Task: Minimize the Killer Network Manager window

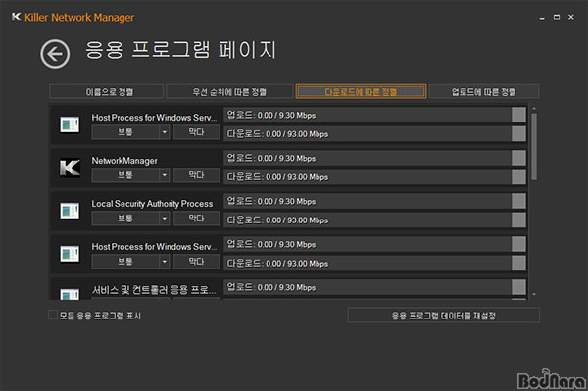Action: 542,18
